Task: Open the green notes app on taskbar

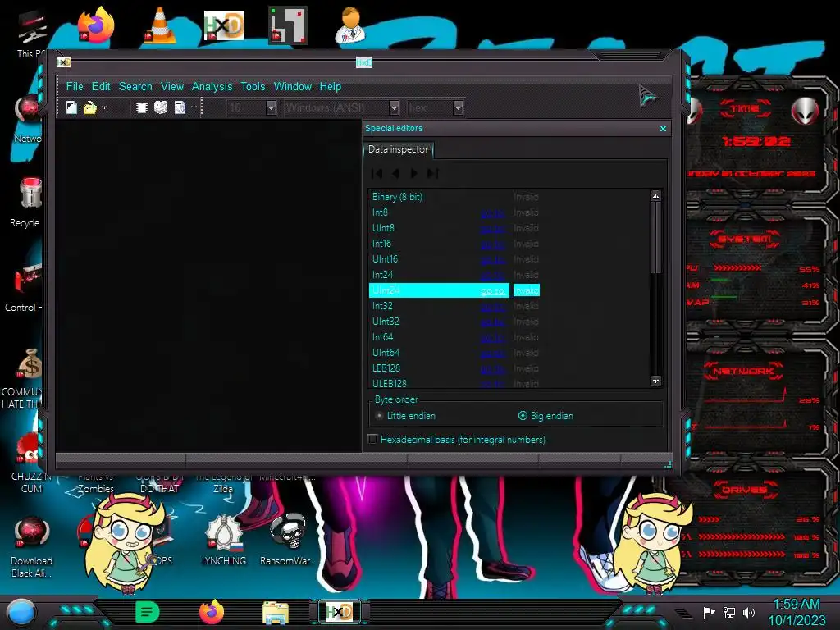Action: tap(148, 612)
